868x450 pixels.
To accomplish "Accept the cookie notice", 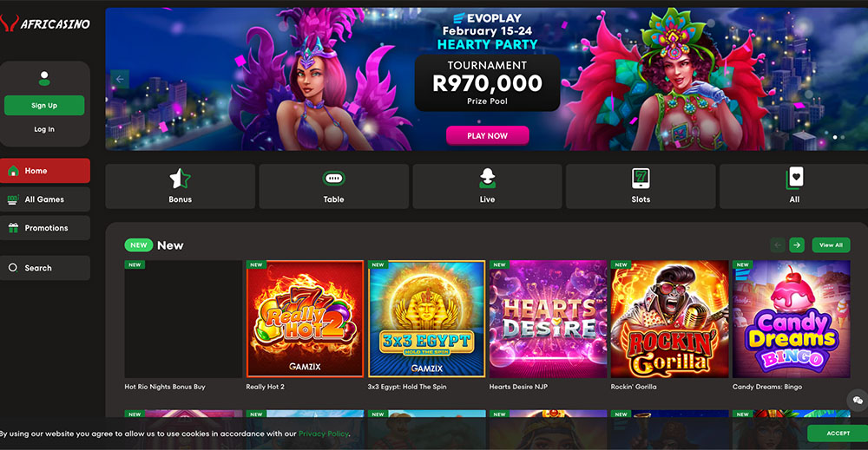I will coord(838,434).
